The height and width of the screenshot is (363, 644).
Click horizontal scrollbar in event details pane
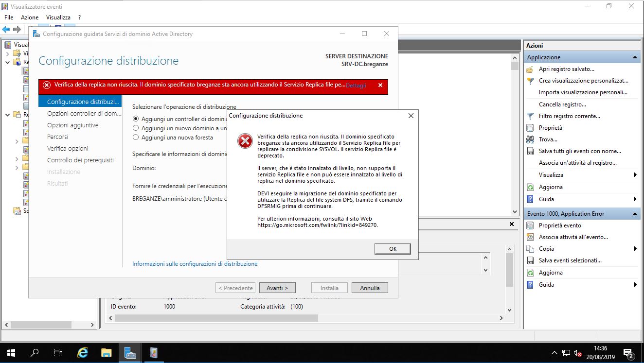click(216, 318)
